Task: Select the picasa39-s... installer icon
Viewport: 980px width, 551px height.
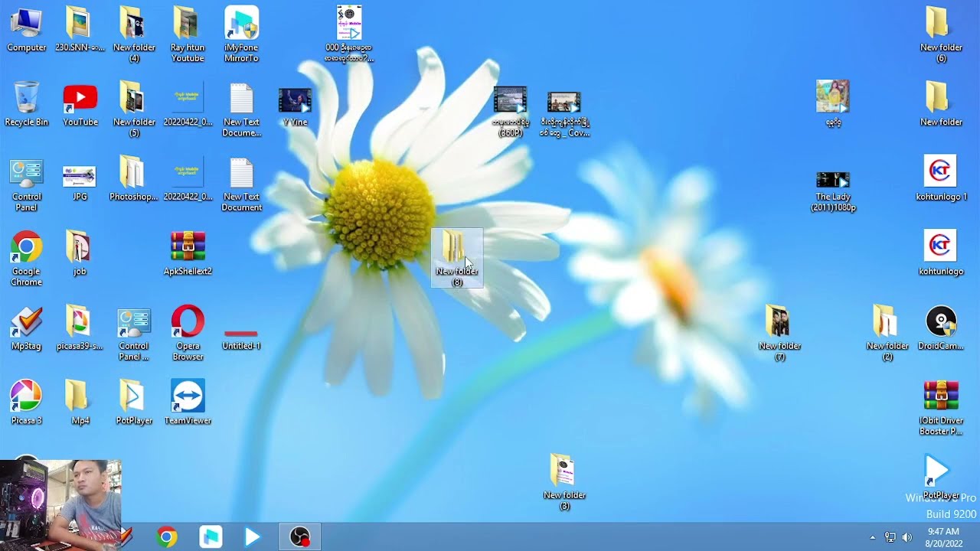Action: 80,328
